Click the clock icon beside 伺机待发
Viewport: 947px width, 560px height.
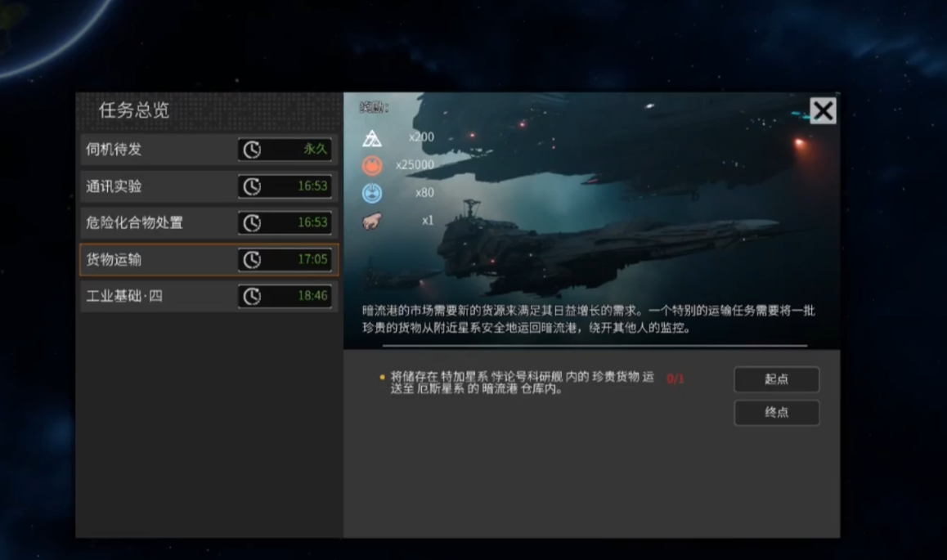tap(253, 150)
